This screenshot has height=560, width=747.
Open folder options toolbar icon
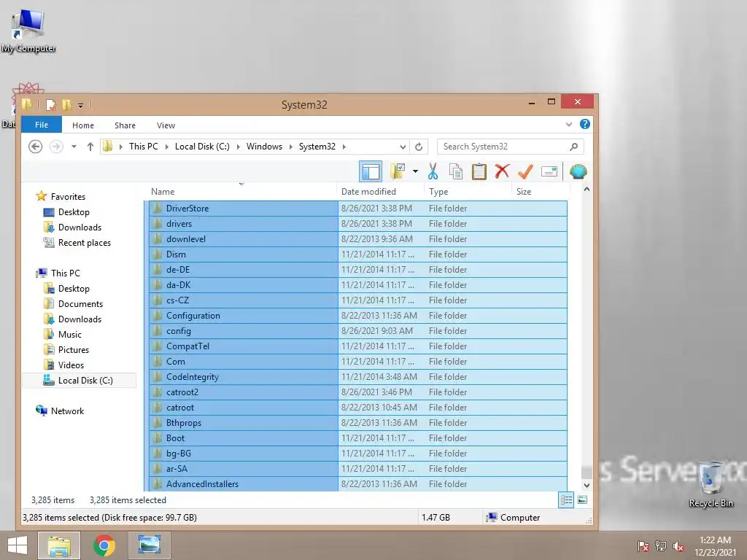[x=398, y=171]
